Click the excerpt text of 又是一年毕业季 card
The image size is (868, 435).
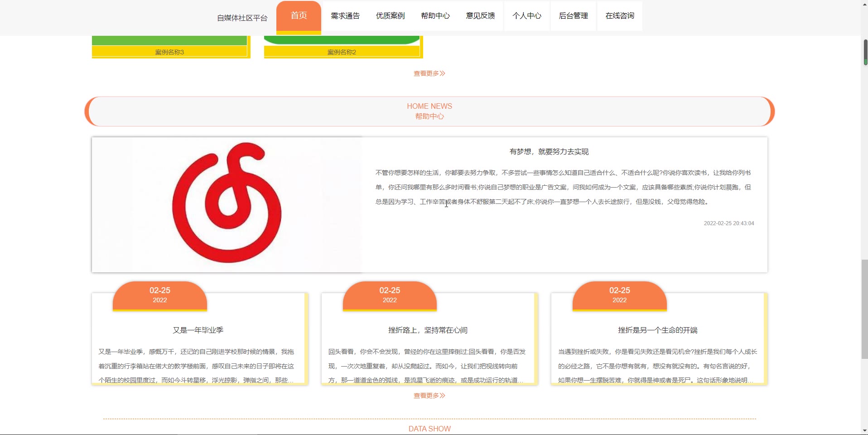point(197,366)
